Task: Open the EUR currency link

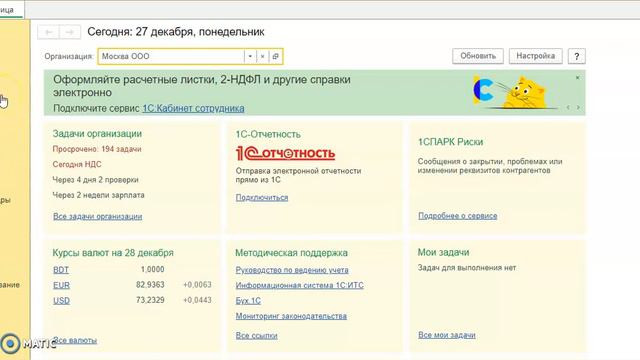Action: click(61, 285)
